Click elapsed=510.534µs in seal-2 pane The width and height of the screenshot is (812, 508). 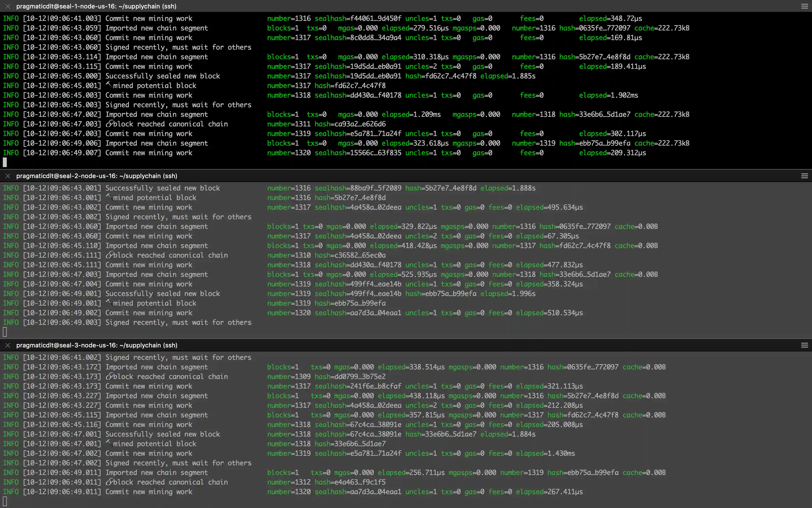tap(549, 313)
